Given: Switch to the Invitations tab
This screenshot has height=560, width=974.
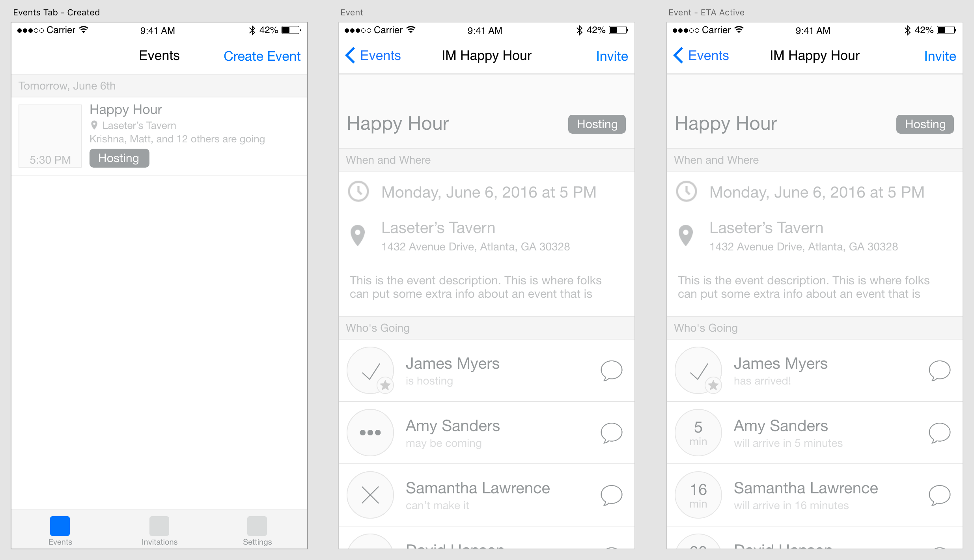Looking at the screenshot, I should click(x=159, y=531).
